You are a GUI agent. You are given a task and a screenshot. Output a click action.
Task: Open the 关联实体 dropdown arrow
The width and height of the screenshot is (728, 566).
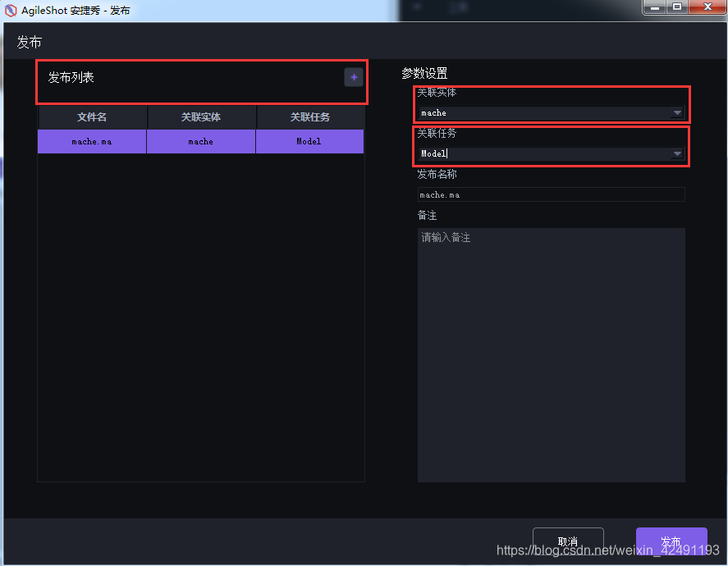tap(677, 112)
